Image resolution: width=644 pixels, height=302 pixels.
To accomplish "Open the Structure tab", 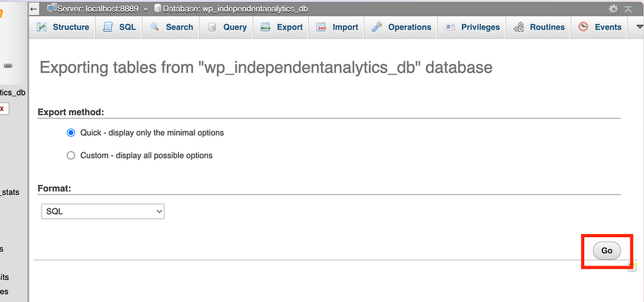I will pos(64,27).
